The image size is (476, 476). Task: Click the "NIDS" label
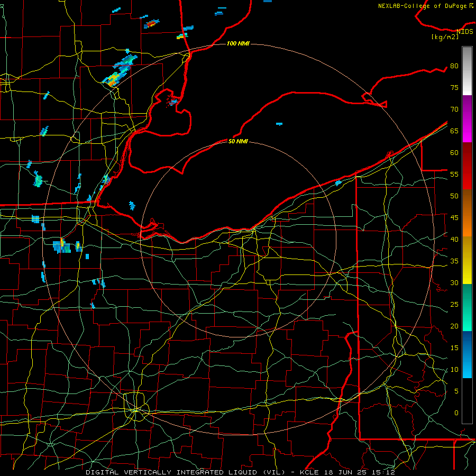click(x=465, y=32)
